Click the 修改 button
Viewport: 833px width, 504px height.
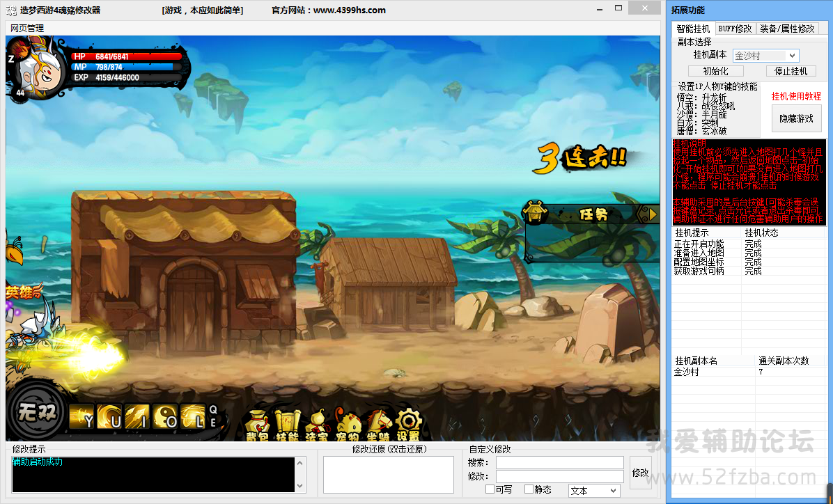640,472
